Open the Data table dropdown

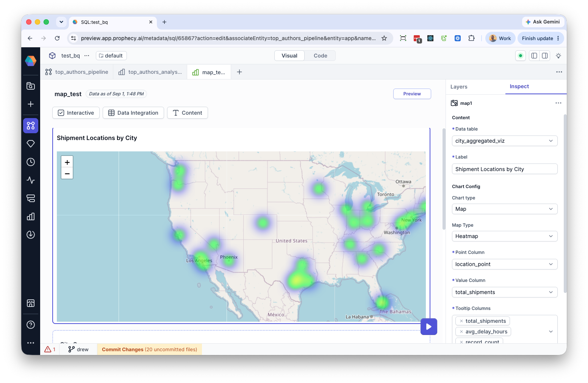[505, 141]
